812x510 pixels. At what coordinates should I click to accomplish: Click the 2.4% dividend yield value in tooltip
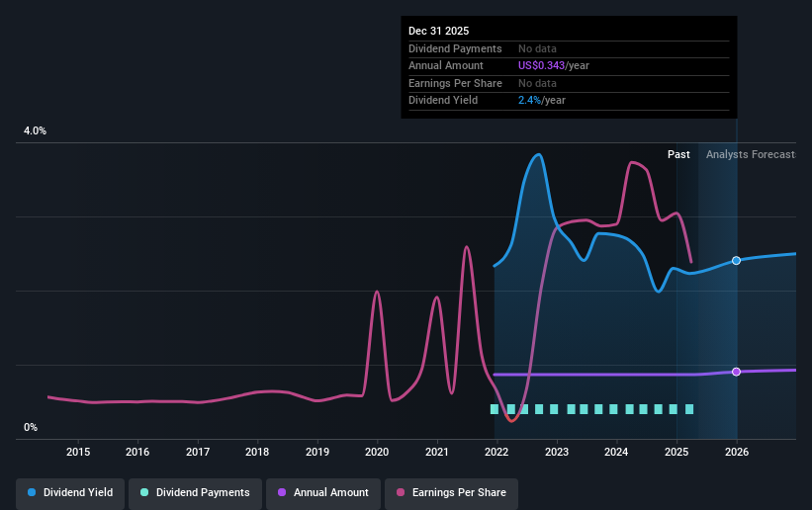point(529,101)
